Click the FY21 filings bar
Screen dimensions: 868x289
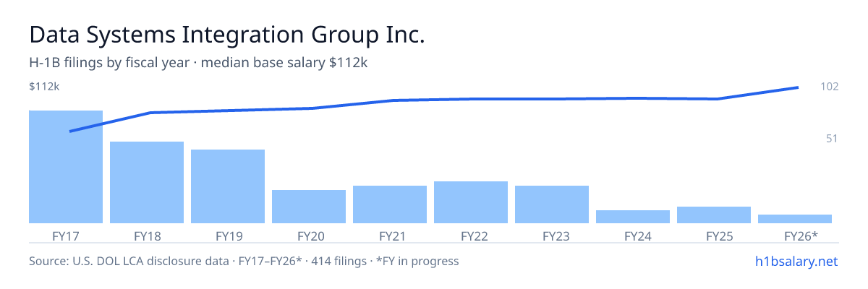pos(390,204)
